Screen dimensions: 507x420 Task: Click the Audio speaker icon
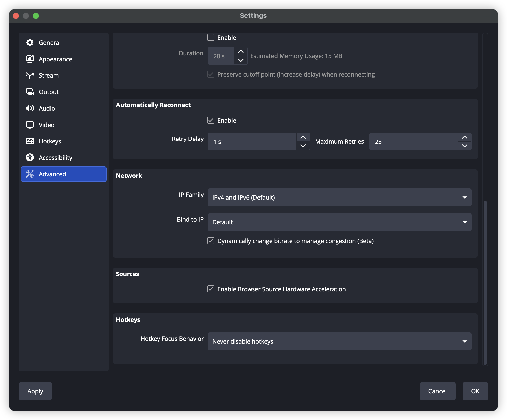pyautogui.click(x=30, y=108)
